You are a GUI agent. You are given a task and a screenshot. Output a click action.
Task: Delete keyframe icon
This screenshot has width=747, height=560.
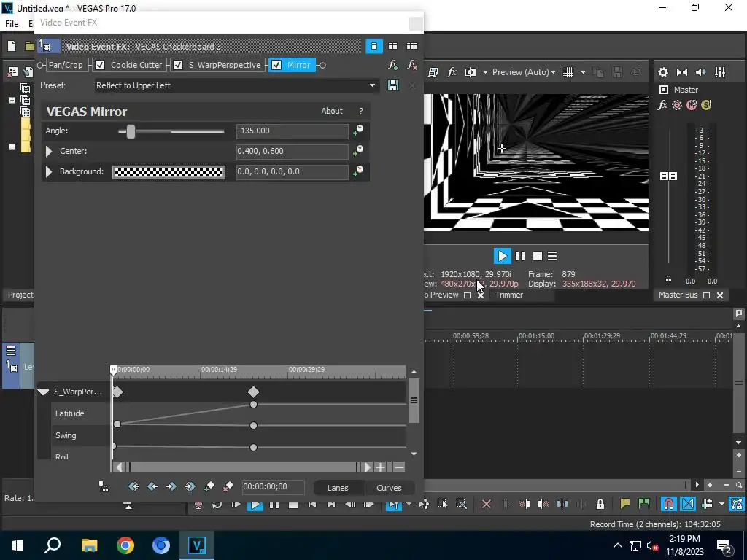228,486
